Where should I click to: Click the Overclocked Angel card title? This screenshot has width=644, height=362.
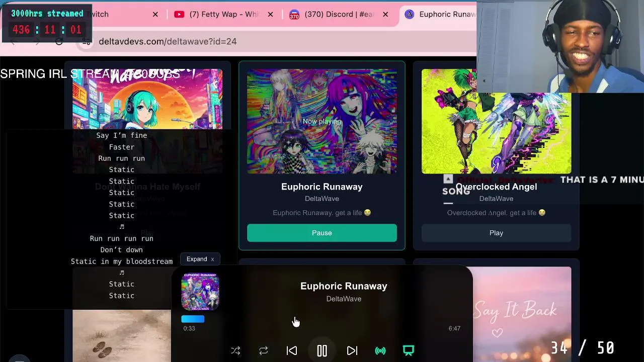tap(496, 187)
